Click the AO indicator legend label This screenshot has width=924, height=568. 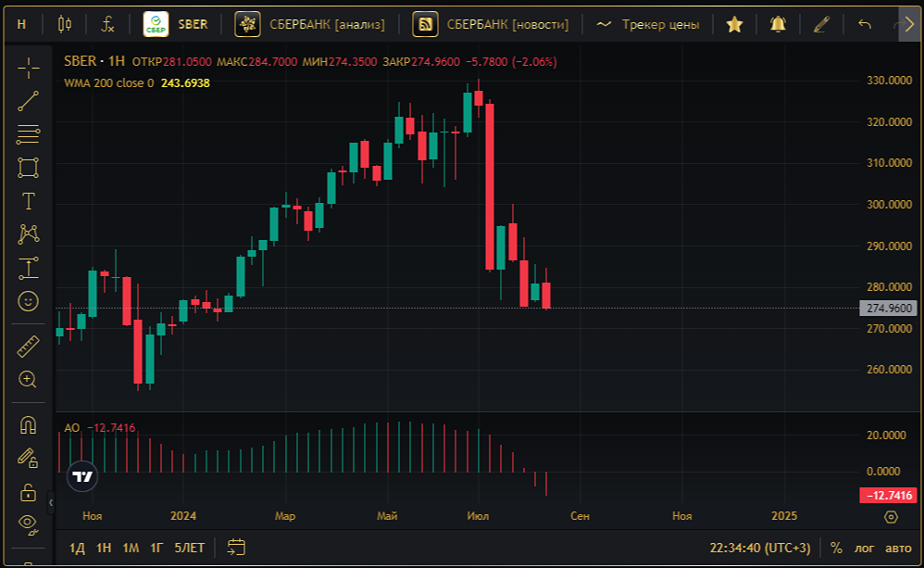72,428
